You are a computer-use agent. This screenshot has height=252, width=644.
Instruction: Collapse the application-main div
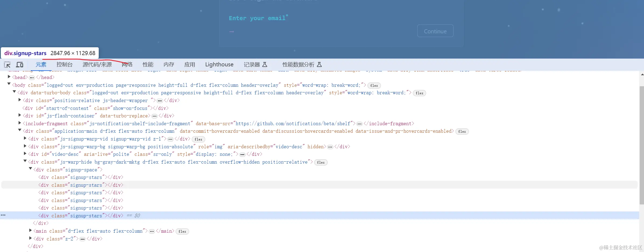click(x=20, y=130)
